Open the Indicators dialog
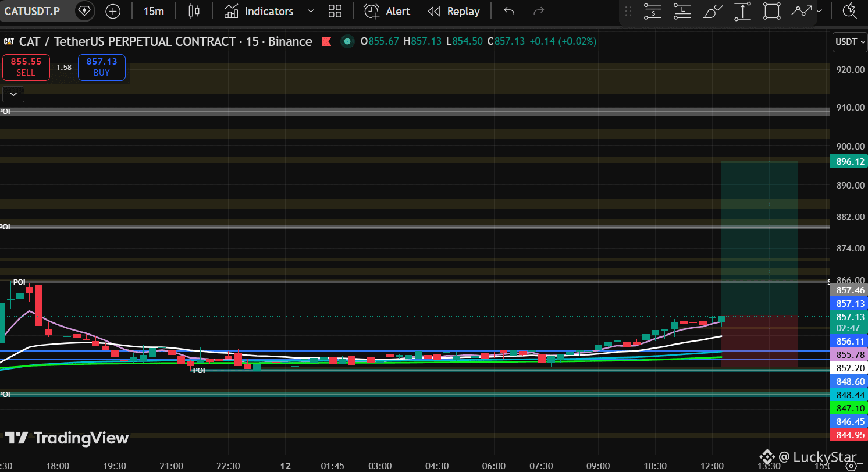The image size is (868, 472). 258,11
